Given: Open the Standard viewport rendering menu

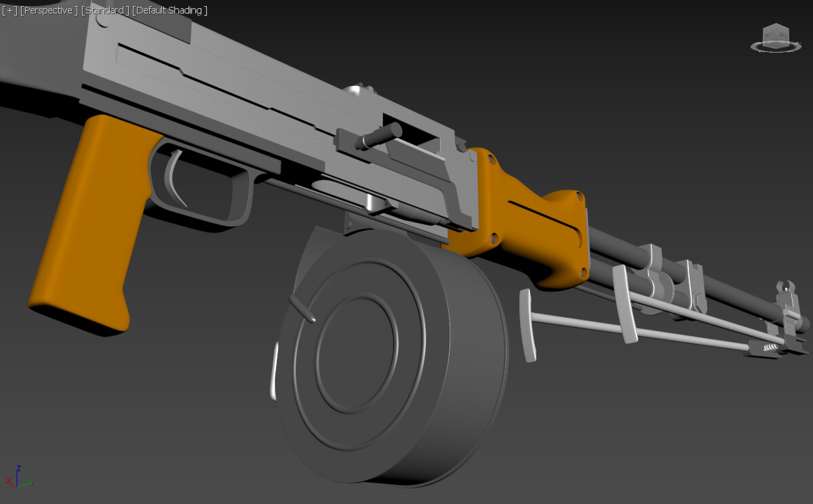Looking at the screenshot, I should point(105,10).
